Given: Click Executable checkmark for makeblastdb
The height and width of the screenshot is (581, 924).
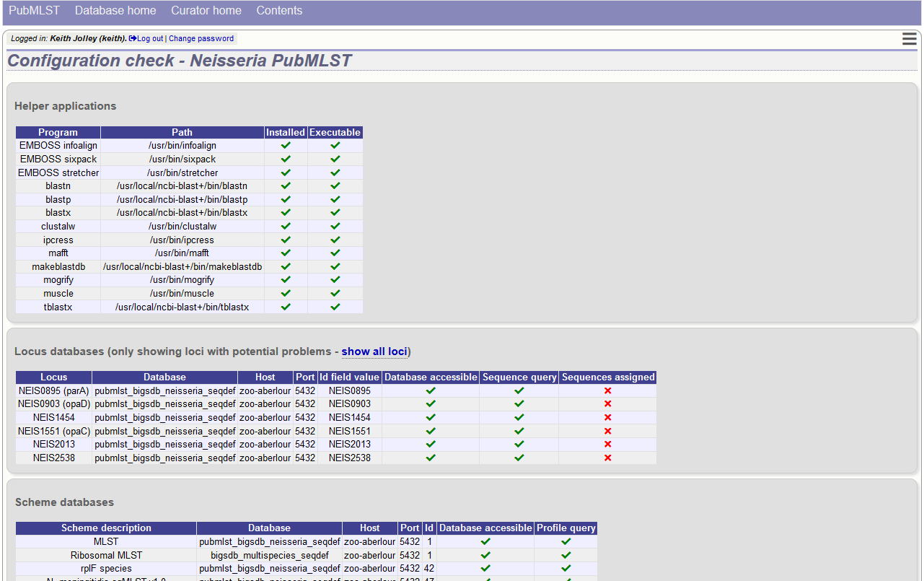Looking at the screenshot, I should [x=335, y=266].
